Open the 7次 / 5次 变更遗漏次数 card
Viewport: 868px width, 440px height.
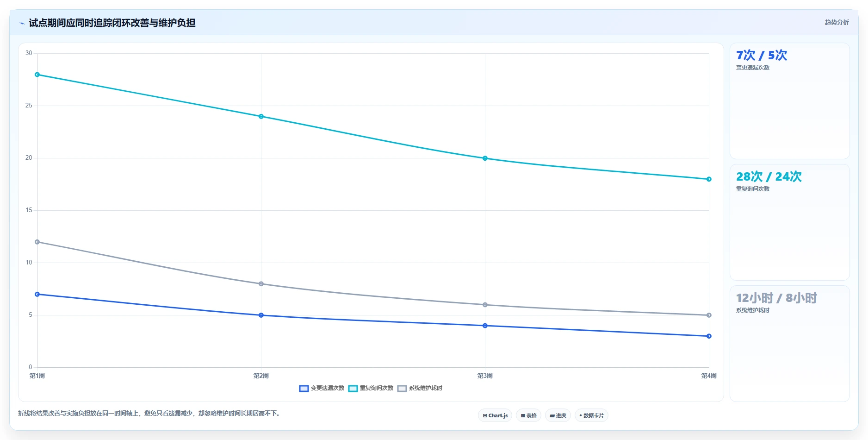click(789, 101)
